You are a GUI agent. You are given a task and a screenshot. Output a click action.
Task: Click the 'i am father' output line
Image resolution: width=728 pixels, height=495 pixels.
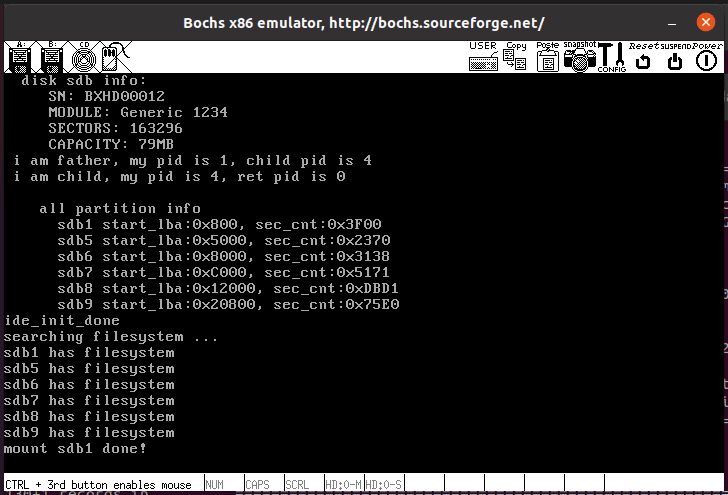click(x=193, y=161)
